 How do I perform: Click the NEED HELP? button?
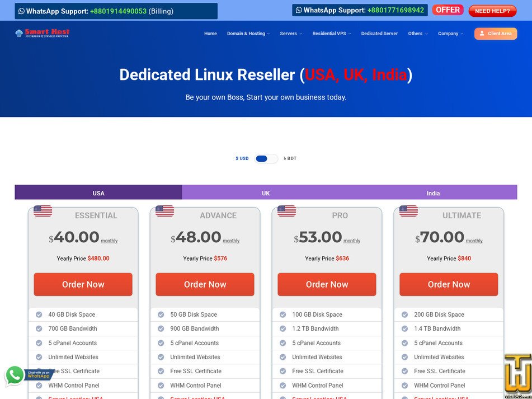[x=492, y=11]
